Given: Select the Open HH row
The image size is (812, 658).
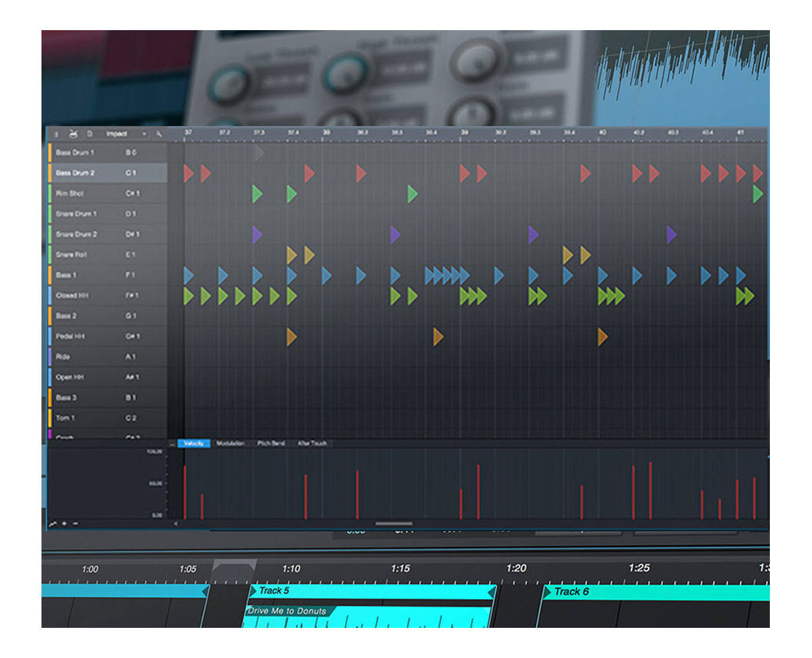Looking at the screenshot, I should coord(107,376).
